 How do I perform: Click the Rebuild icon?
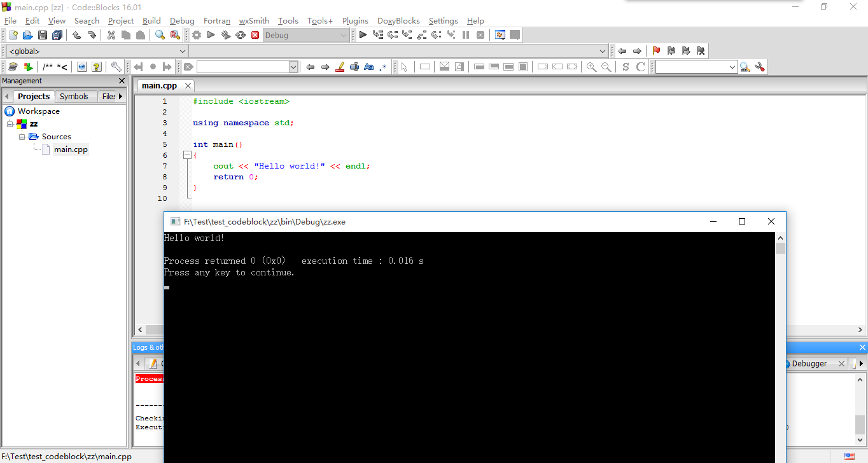241,36
